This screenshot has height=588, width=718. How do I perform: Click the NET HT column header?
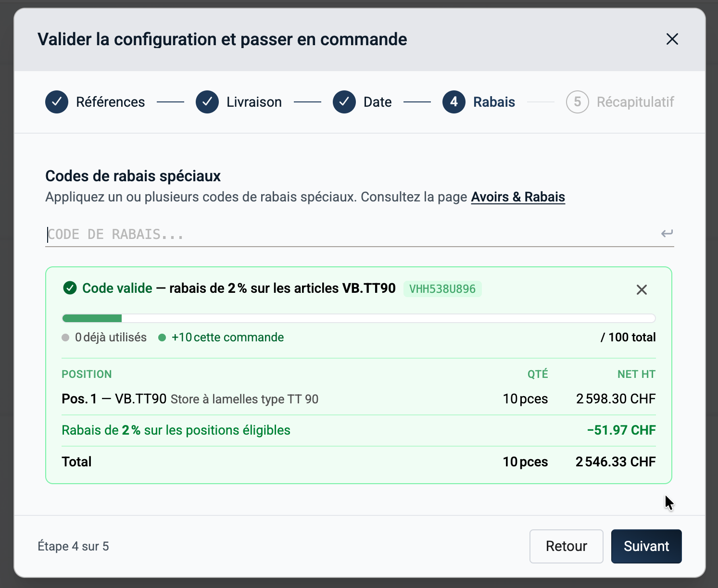(637, 374)
